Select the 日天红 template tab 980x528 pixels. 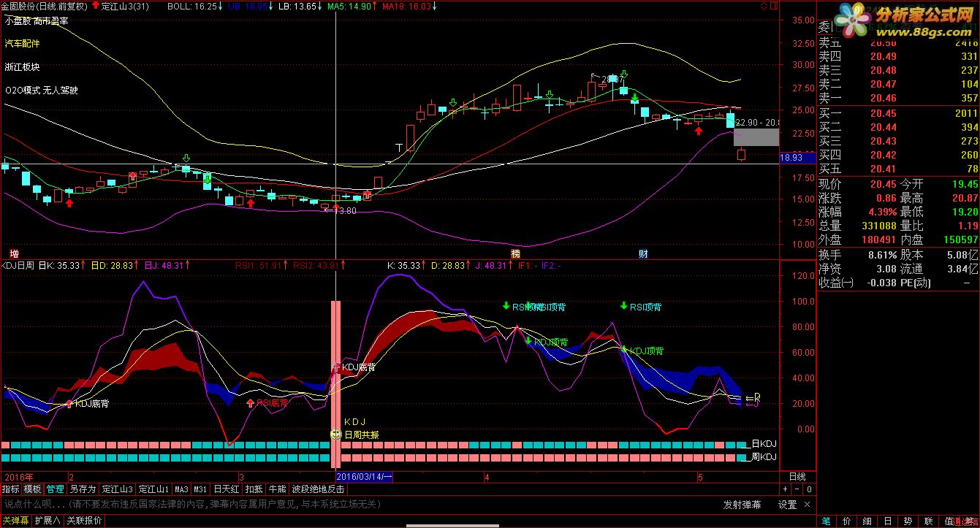click(x=226, y=489)
